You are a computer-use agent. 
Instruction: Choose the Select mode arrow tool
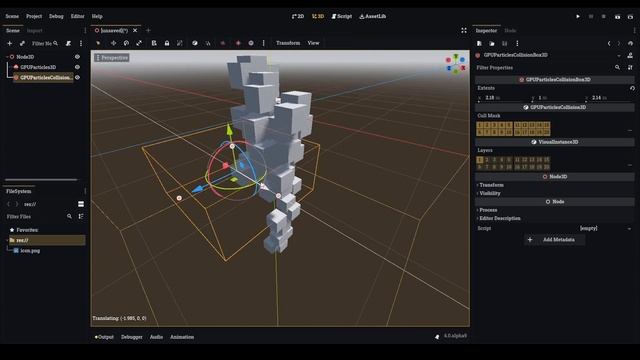[x=98, y=43]
